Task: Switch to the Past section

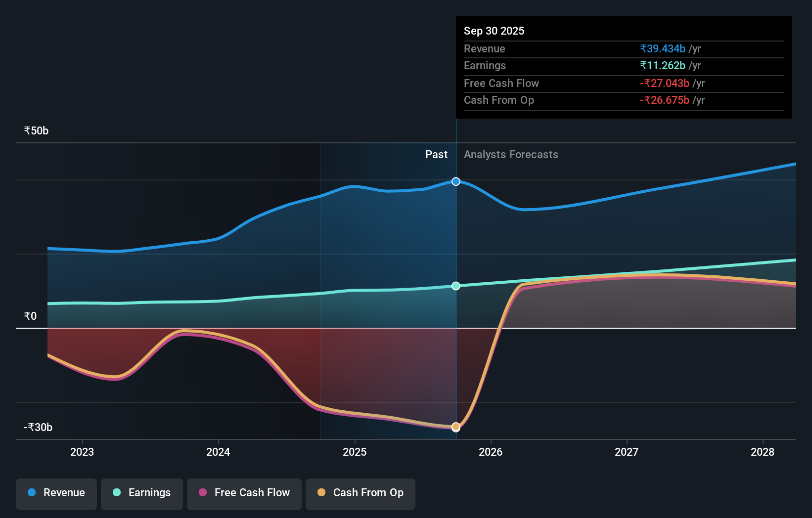Action: tap(436, 154)
